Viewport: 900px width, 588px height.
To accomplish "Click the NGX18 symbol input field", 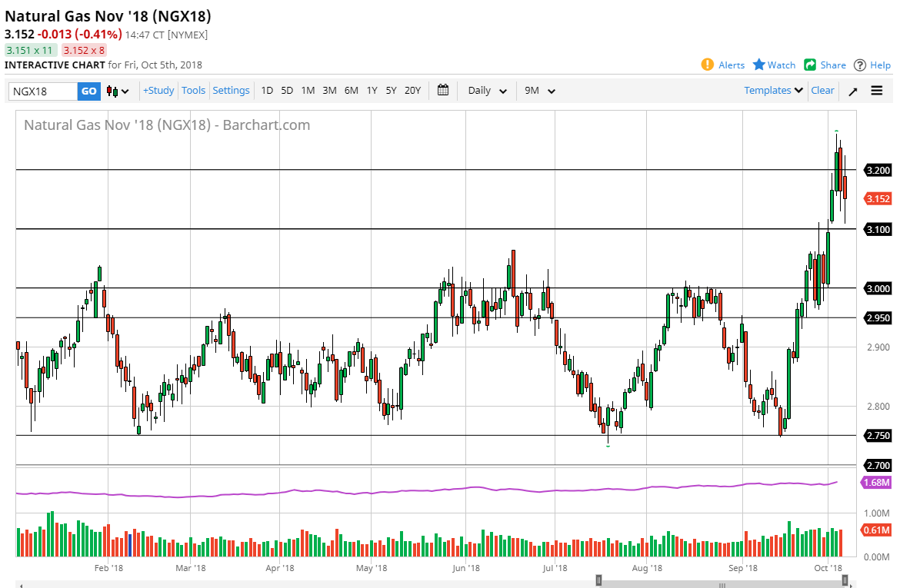I will (43, 91).
